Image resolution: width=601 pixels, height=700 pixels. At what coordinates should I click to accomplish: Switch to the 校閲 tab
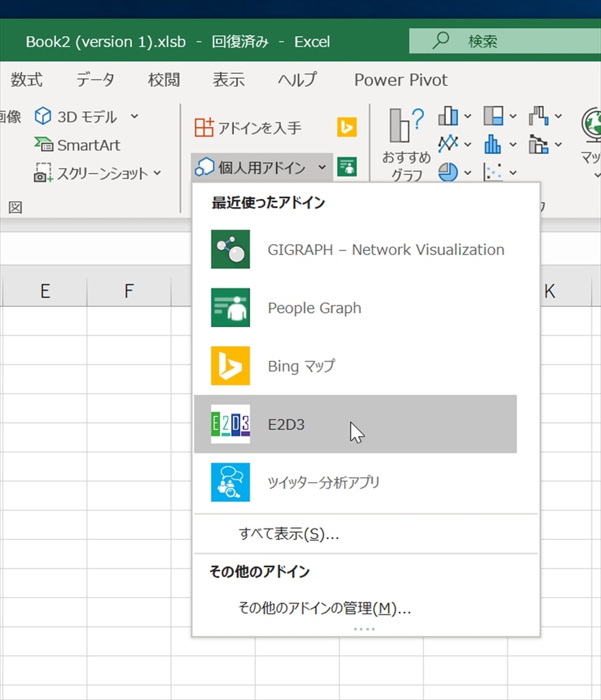point(164,80)
